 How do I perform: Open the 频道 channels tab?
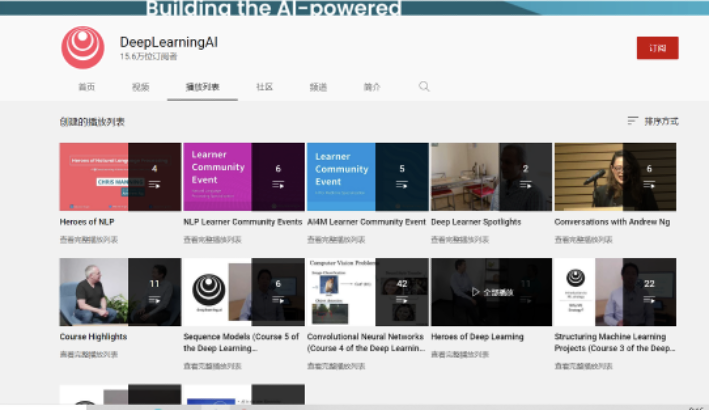[318, 87]
